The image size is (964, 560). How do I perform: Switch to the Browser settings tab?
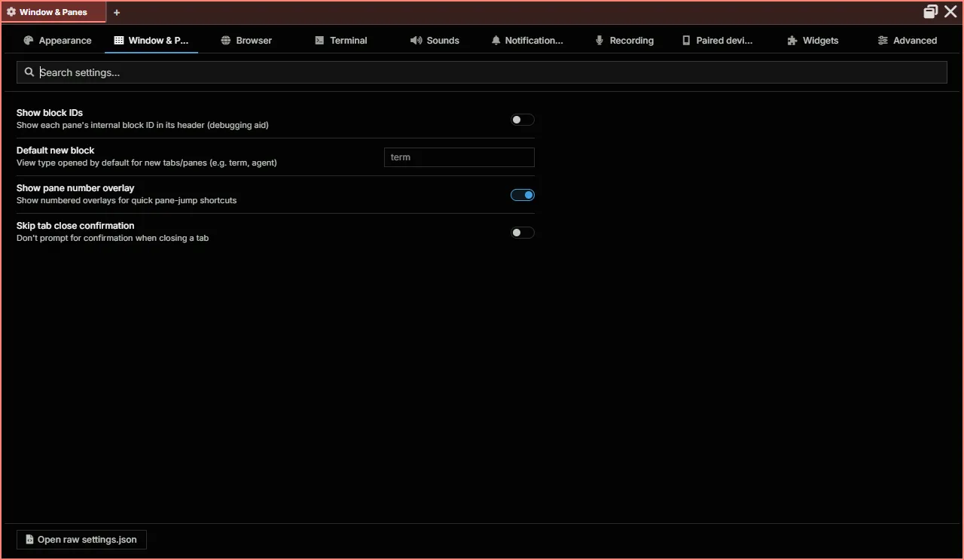[x=246, y=41]
